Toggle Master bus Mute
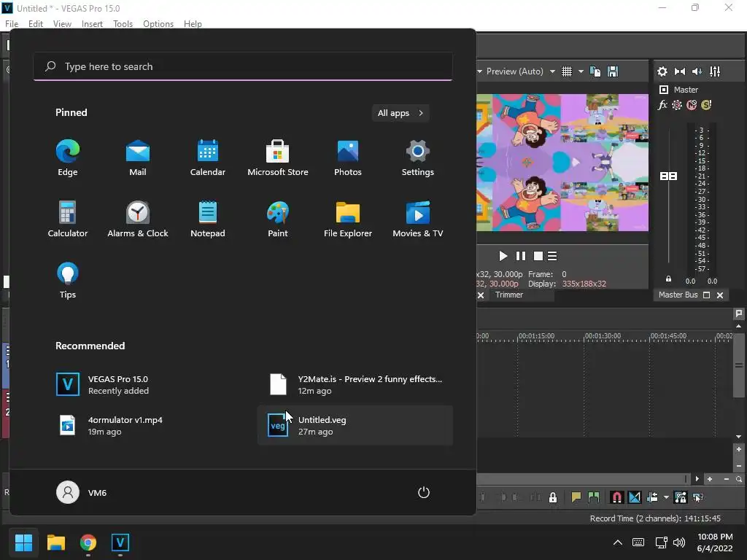 coord(692,105)
